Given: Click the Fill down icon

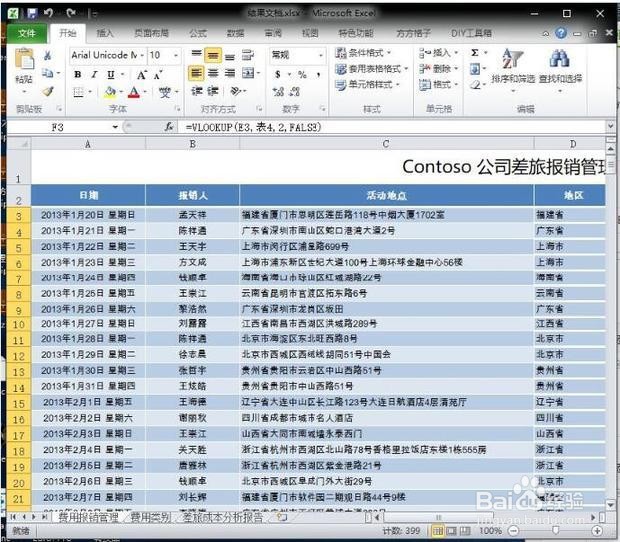Looking at the screenshot, I should [x=474, y=70].
